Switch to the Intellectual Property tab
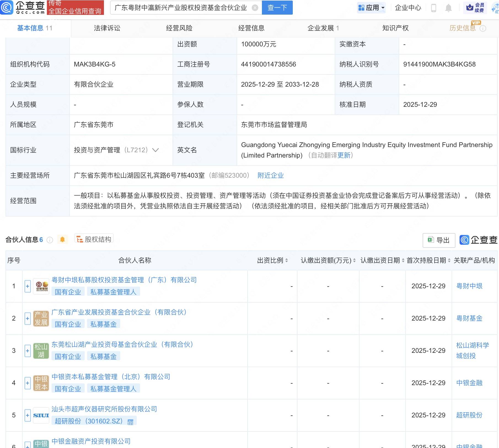The width and height of the screenshot is (499, 448). tap(395, 28)
